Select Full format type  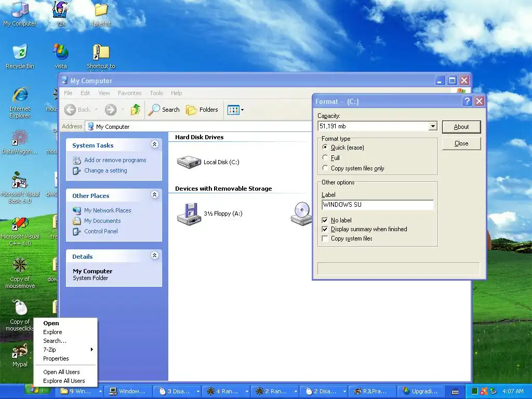325,158
